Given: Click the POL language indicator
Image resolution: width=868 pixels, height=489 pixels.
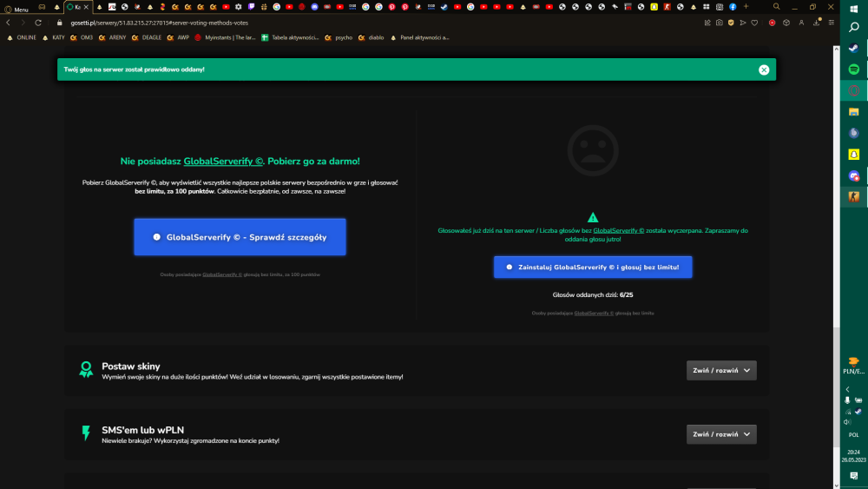Looking at the screenshot, I should (853, 435).
